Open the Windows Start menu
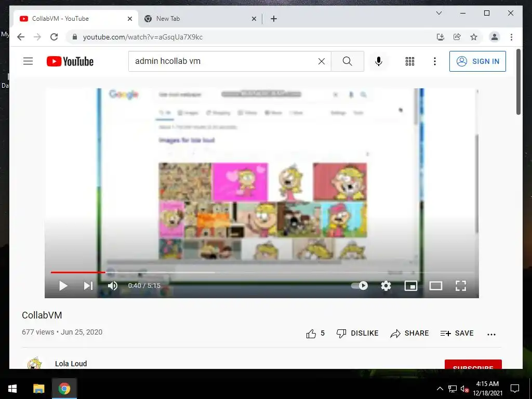Viewport: 532px width, 399px height. pyautogui.click(x=12, y=389)
